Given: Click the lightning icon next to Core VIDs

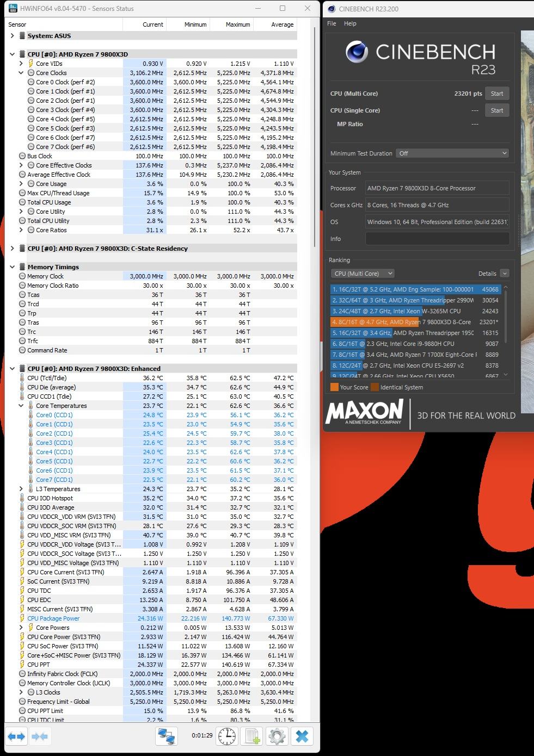Looking at the screenshot, I should [30, 64].
